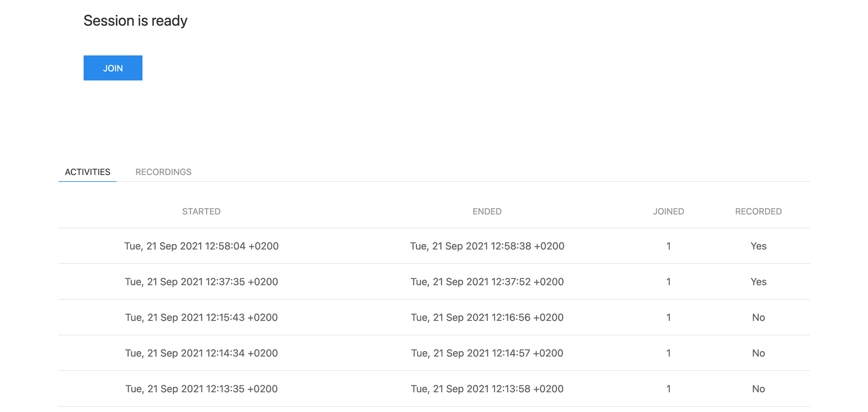868x412 pixels.
Task: Select the ACTIVITIES tab
Action: point(88,172)
